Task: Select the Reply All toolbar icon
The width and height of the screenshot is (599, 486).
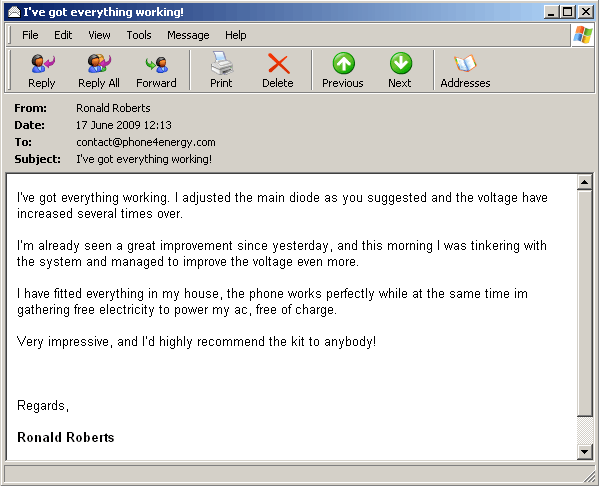Action: click(99, 71)
